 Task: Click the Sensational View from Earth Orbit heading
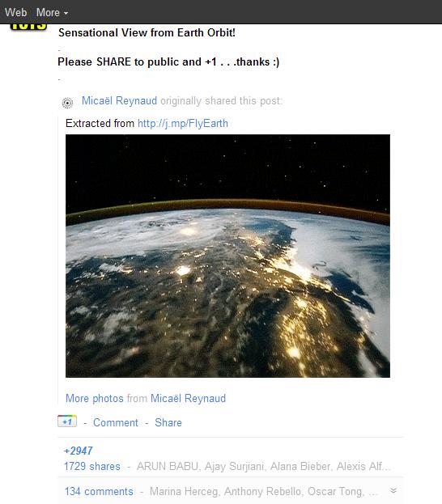147,33
